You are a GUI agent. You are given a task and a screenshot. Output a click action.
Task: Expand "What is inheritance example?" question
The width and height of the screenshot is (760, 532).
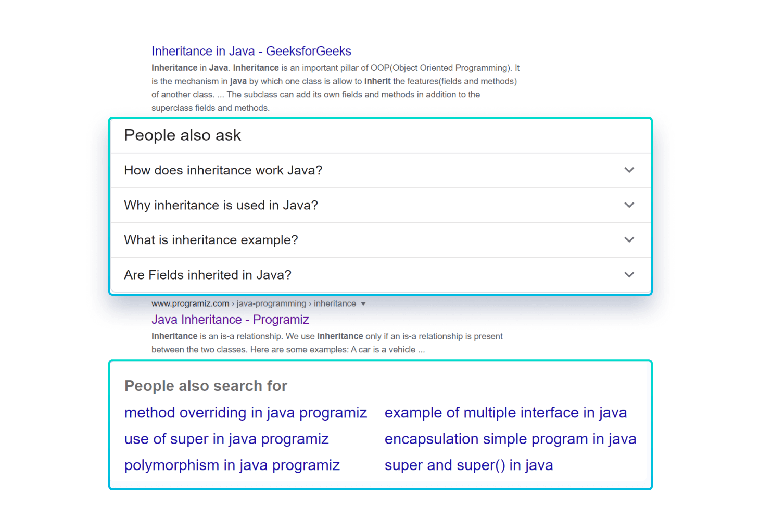click(x=211, y=240)
